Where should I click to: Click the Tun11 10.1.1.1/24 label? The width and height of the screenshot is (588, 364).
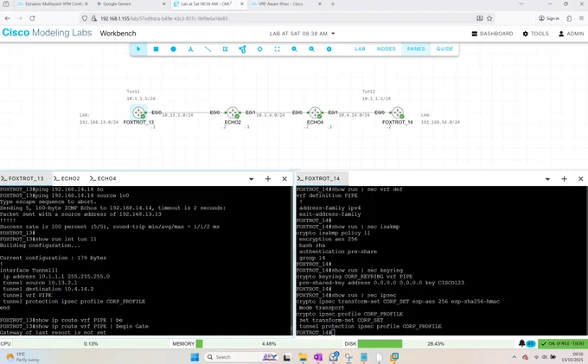(x=141, y=95)
